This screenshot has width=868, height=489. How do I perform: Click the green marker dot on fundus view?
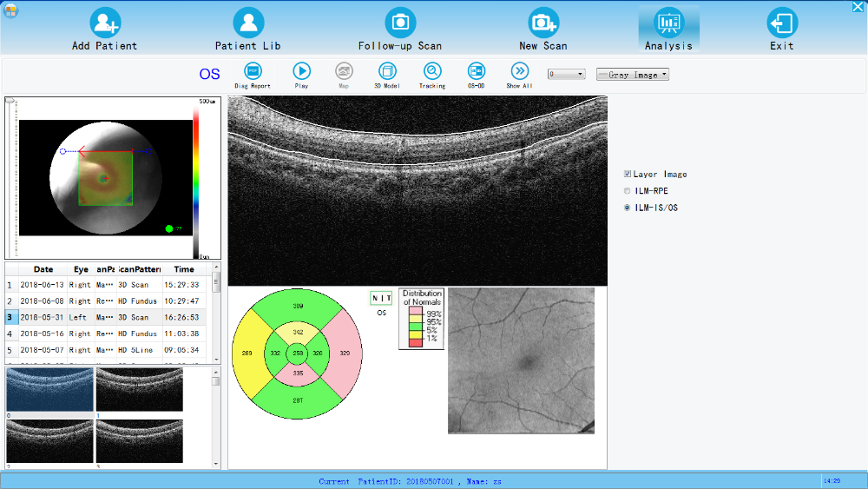pos(169,228)
